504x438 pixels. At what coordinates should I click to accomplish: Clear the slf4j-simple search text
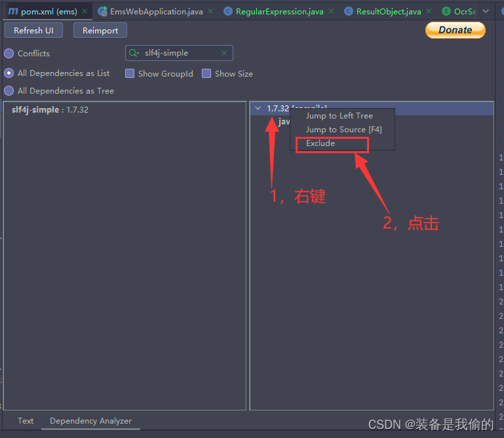tap(224, 53)
